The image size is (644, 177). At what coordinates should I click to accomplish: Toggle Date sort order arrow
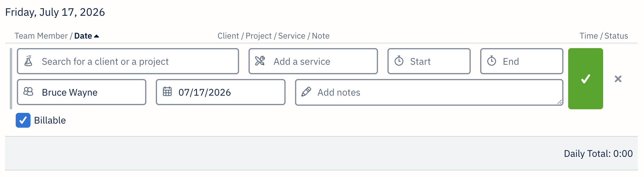(96, 36)
